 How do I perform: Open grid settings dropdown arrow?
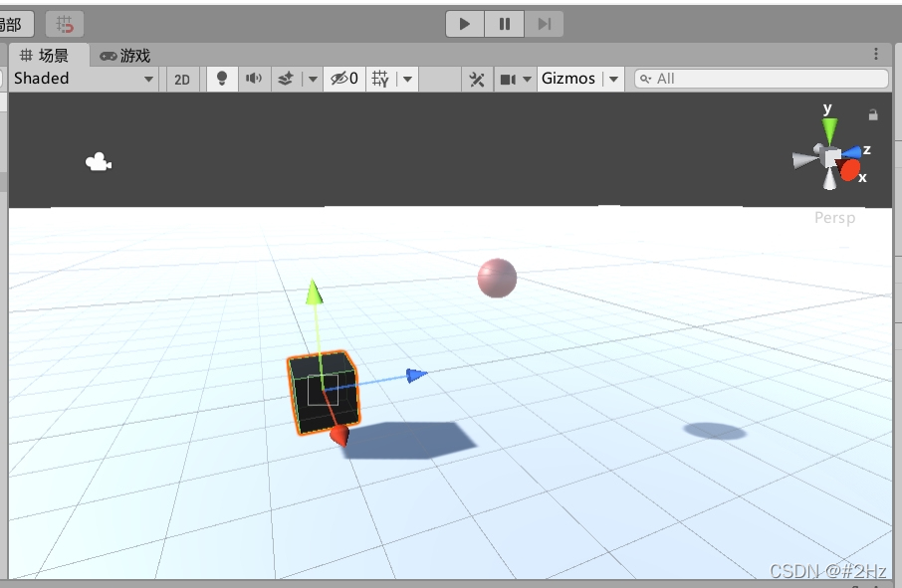point(407,79)
